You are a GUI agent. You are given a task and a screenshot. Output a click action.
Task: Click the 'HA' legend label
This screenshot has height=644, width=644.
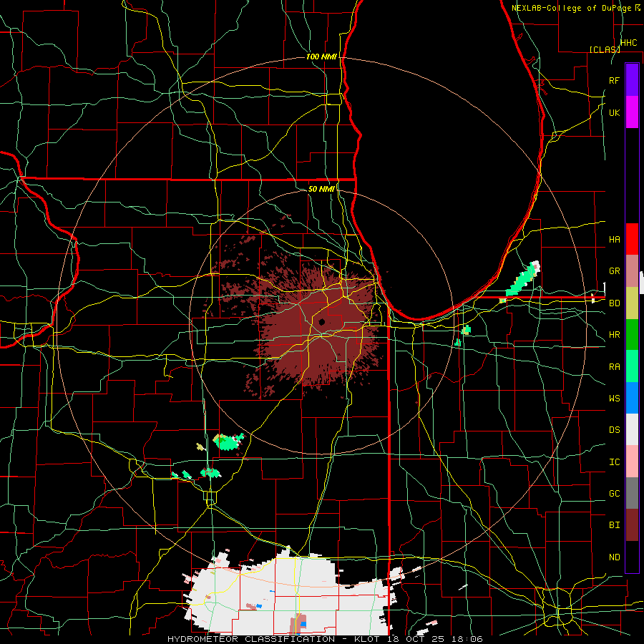[x=614, y=240]
